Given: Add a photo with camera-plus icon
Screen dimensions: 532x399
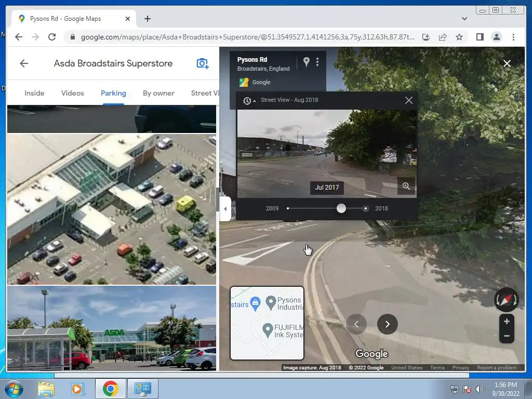Looking at the screenshot, I should point(203,63).
